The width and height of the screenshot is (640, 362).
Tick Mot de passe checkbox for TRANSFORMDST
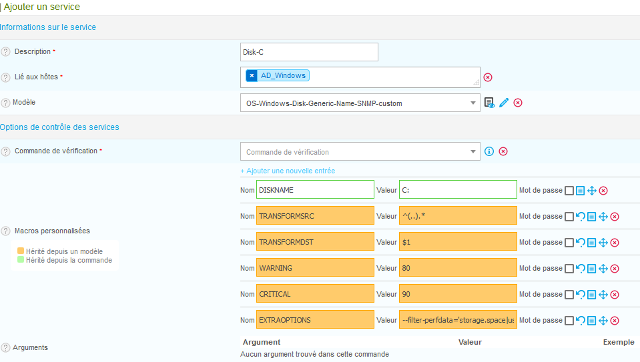click(x=569, y=243)
